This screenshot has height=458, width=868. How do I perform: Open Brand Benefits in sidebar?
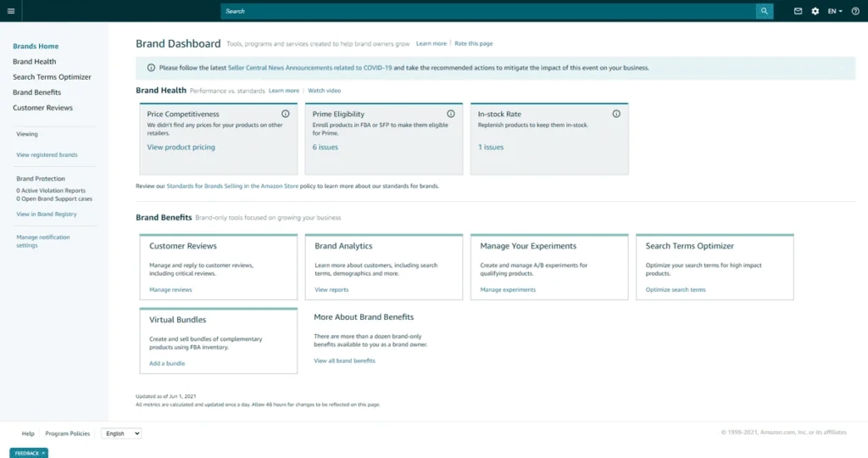(x=36, y=92)
